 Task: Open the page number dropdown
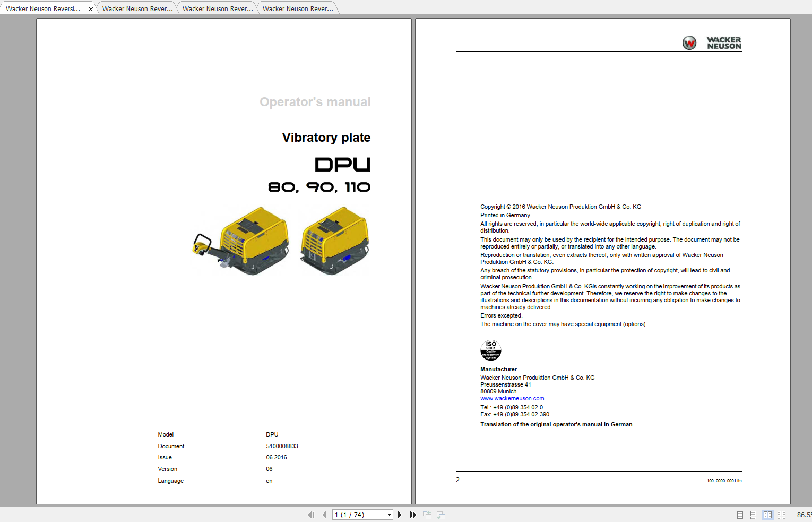[x=389, y=515]
